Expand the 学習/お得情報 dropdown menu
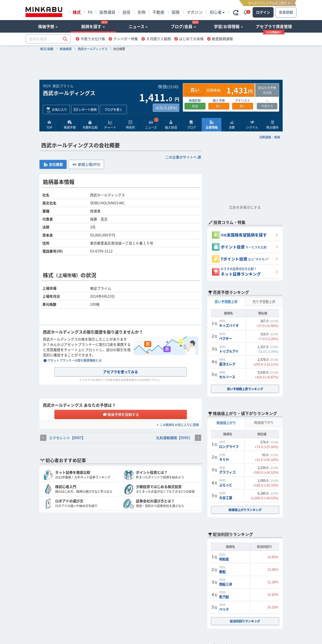This screenshot has height=644, width=322. [228, 27]
